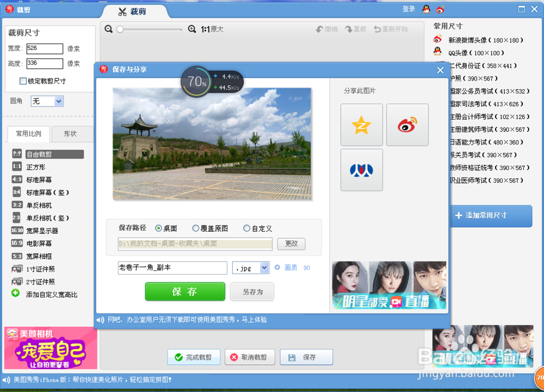Image resolution: width=544 pixels, height=392 pixels.
Task: Click the 完成裁剪 button
Action: (x=194, y=357)
